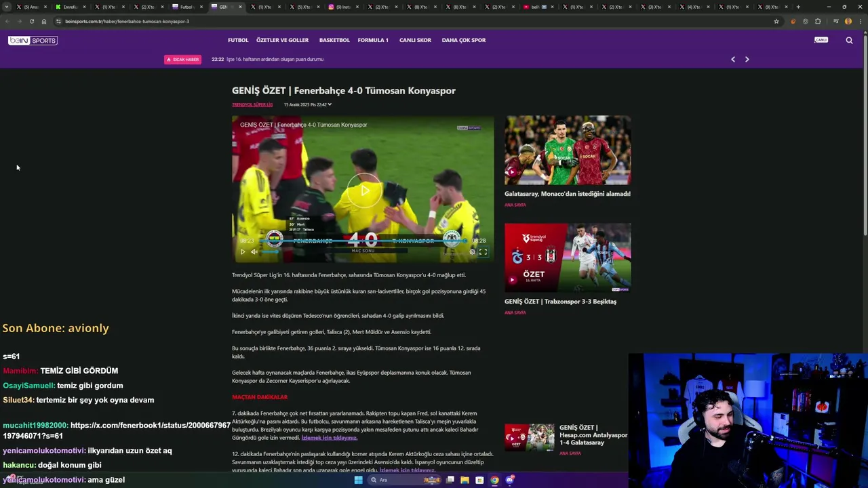The image size is (868, 488).
Task: Click taskbar search box Ara
Action: click(404, 480)
